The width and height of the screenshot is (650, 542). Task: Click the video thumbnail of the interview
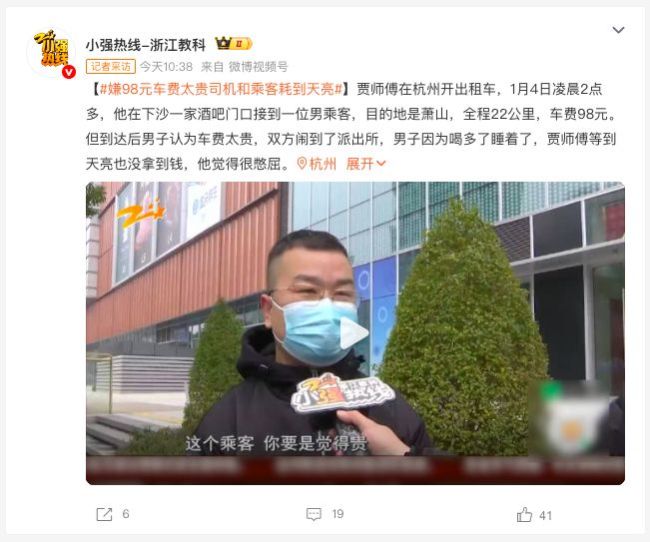[x=355, y=333]
